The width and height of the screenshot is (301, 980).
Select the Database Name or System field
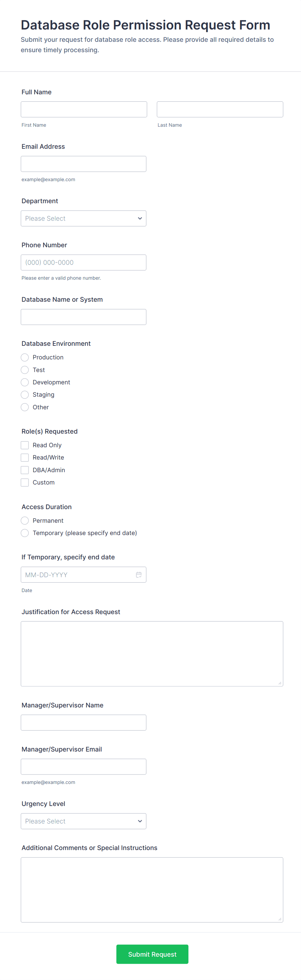(84, 317)
